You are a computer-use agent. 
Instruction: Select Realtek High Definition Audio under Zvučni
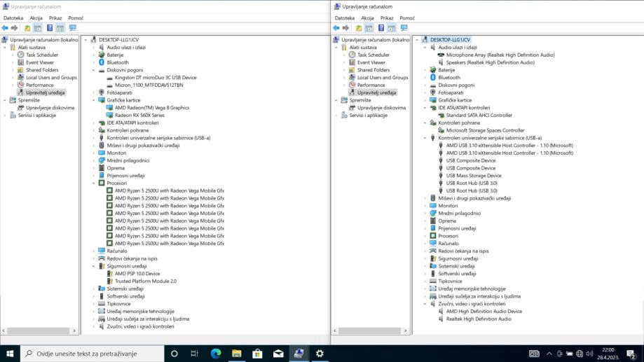[x=479, y=319]
